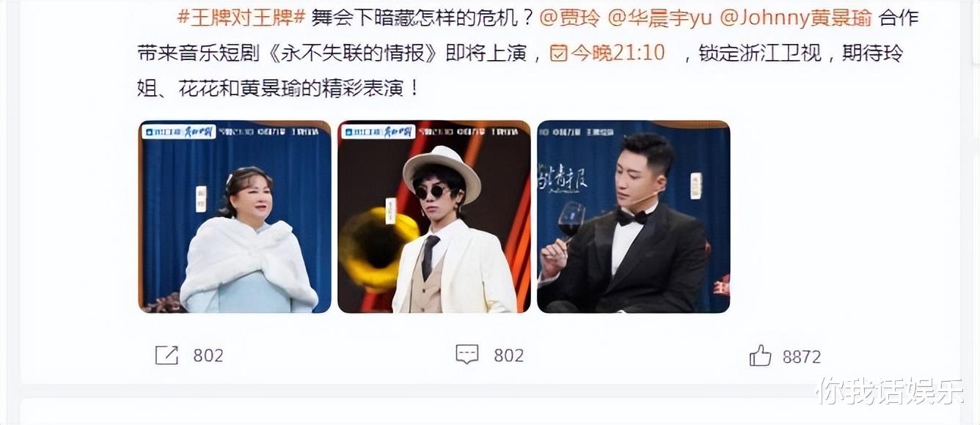Open the @贾玲 mention

pyautogui.click(x=569, y=18)
